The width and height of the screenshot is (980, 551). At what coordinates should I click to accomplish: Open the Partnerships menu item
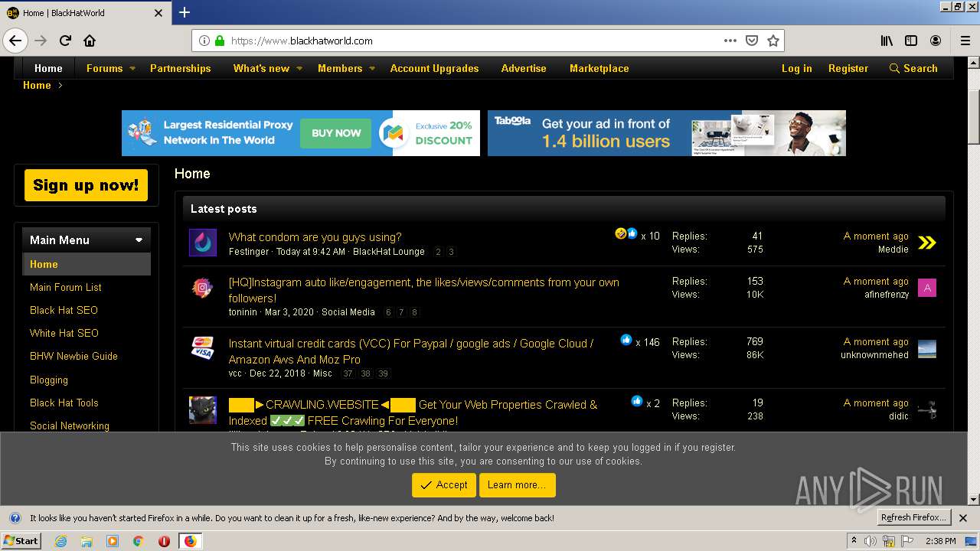pos(180,68)
